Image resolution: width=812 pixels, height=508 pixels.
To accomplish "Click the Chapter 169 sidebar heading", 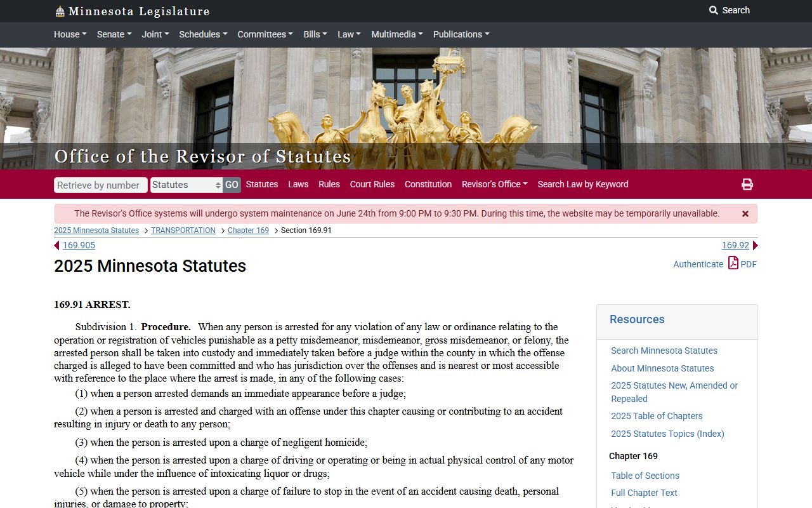I will pos(633,456).
